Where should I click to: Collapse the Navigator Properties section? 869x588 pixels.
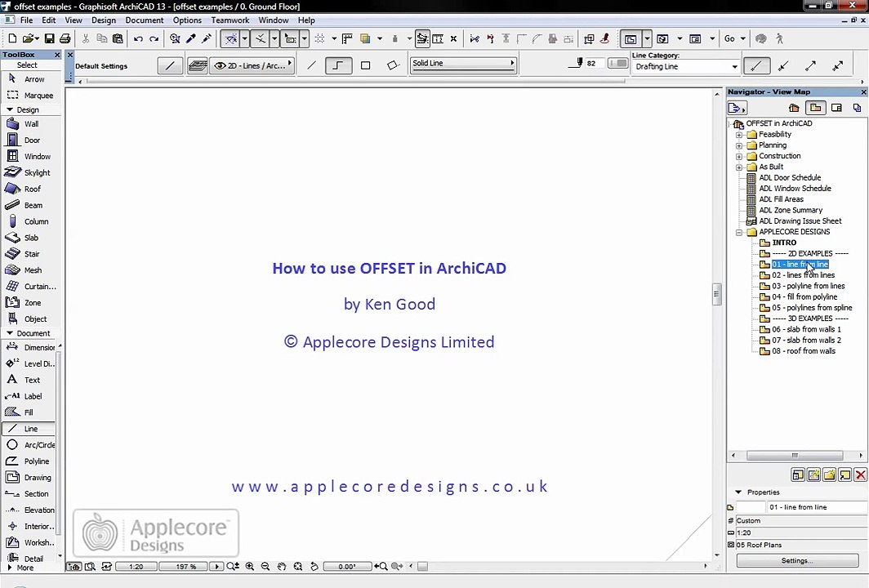pyautogui.click(x=738, y=492)
